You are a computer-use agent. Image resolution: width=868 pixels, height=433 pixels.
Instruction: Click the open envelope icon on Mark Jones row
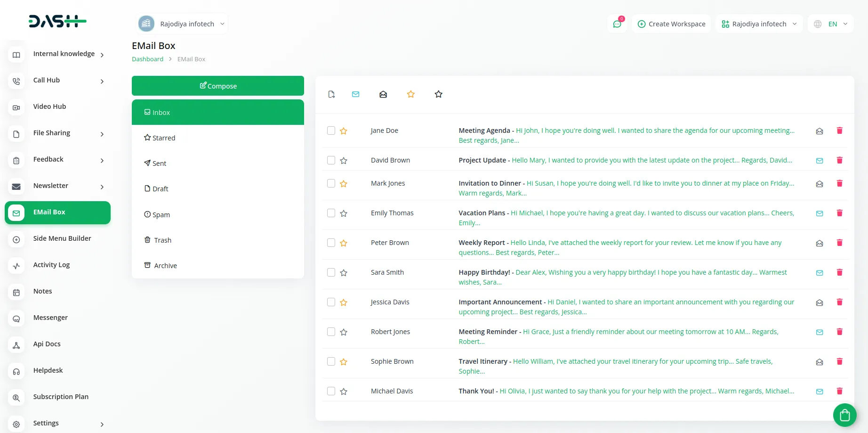click(x=820, y=184)
